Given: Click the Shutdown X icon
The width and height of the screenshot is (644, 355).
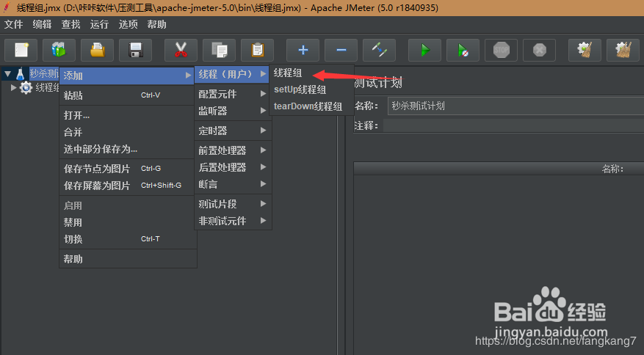Looking at the screenshot, I should (x=539, y=50).
